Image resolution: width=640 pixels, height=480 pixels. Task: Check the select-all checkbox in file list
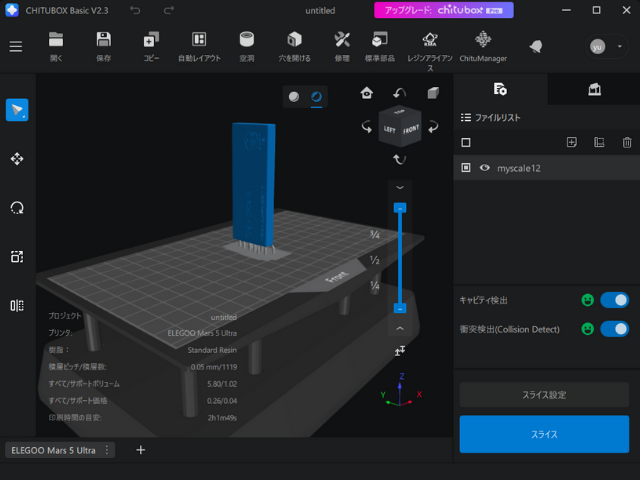click(466, 143)
